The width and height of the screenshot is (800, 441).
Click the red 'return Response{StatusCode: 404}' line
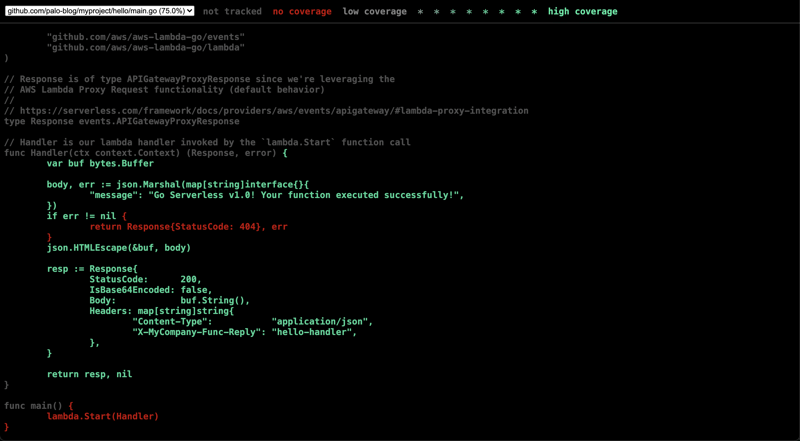(189, 227)
